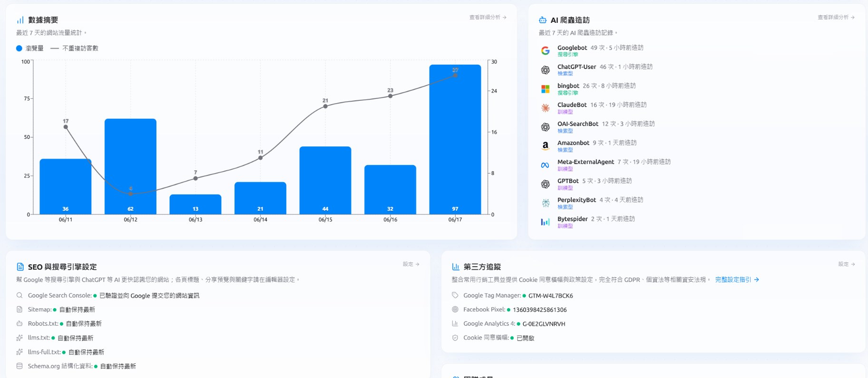Click the chart icon beside 第三方追蹤
This screenshot has width=868, height=378.
(x=456, y=267)
